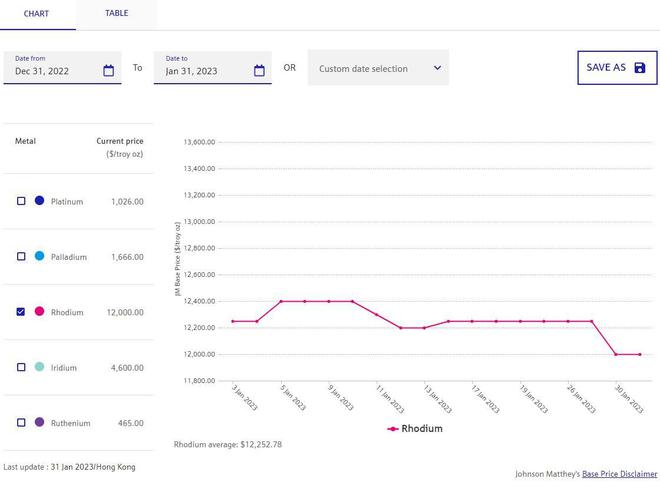
Task: Tick the Palladium checkbox
Action: 21,257
